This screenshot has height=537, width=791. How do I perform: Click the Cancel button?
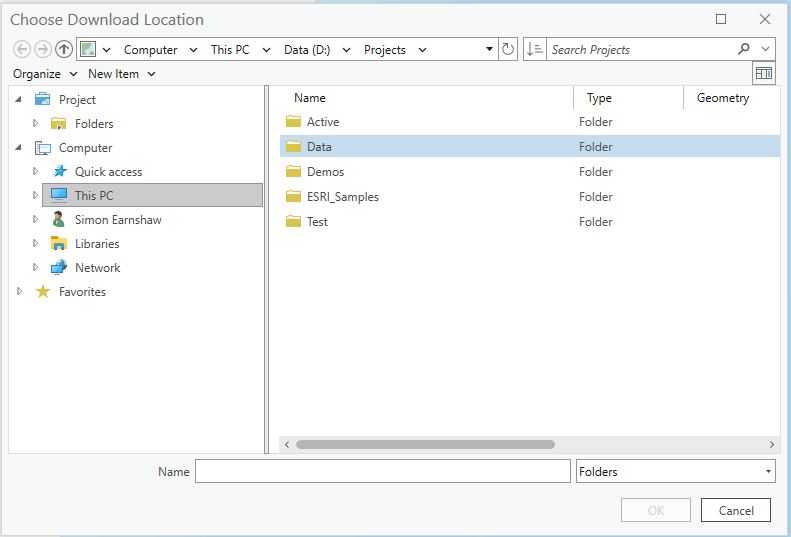736,510
